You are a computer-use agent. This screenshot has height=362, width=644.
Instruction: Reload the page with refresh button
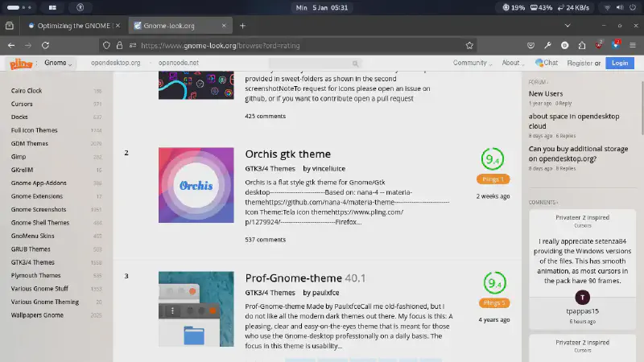46,45
